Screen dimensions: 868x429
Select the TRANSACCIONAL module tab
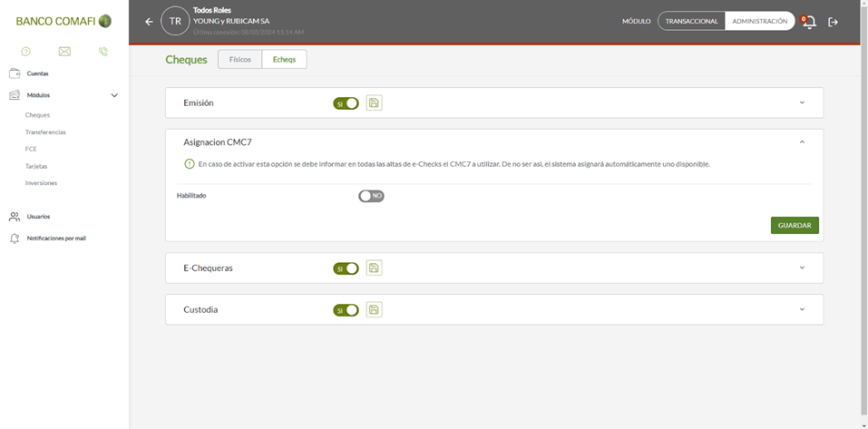point(691,21)
